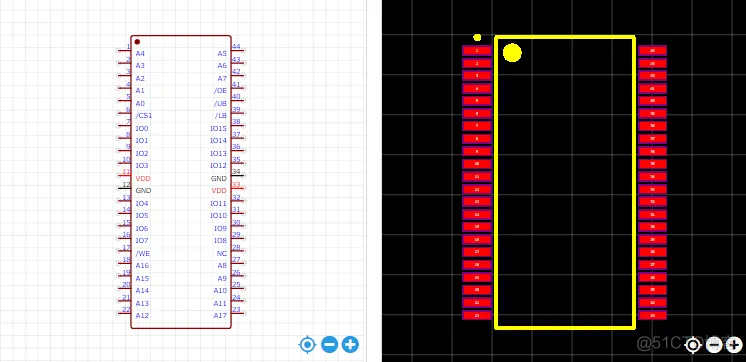Select the IO3 pin label
Viewport: 746px width, 362px height.
click(142, 166)
